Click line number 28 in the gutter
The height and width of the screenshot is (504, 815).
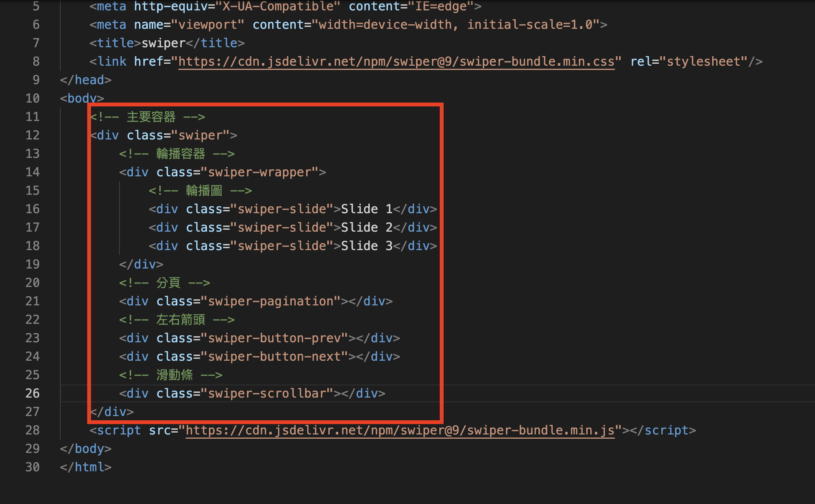33,430
